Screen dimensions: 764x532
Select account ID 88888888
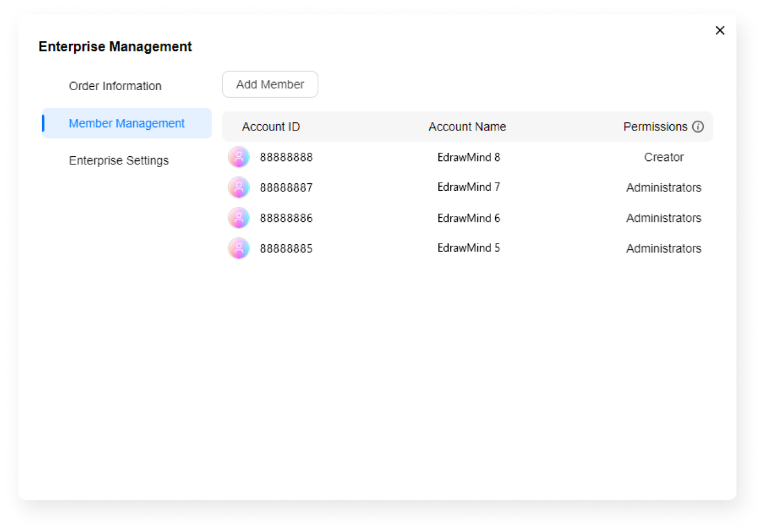click(x=286, y=157)
